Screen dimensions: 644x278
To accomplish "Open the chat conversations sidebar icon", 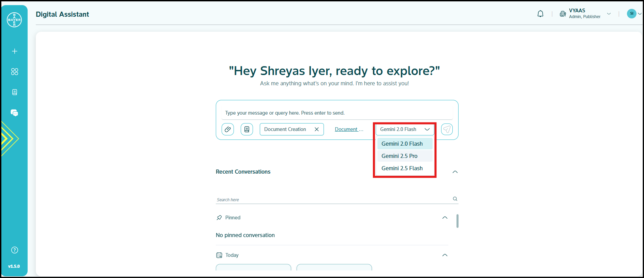I will click(x=14, y=113).
